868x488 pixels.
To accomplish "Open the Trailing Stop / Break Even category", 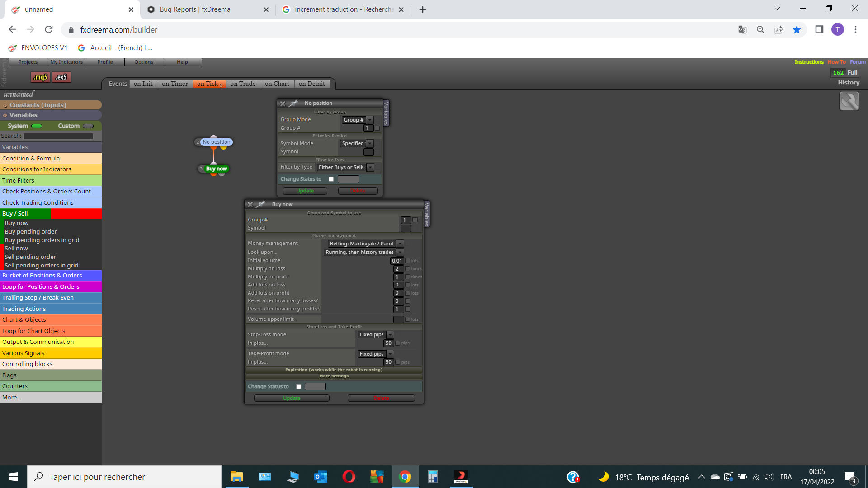I will [51, 298].
